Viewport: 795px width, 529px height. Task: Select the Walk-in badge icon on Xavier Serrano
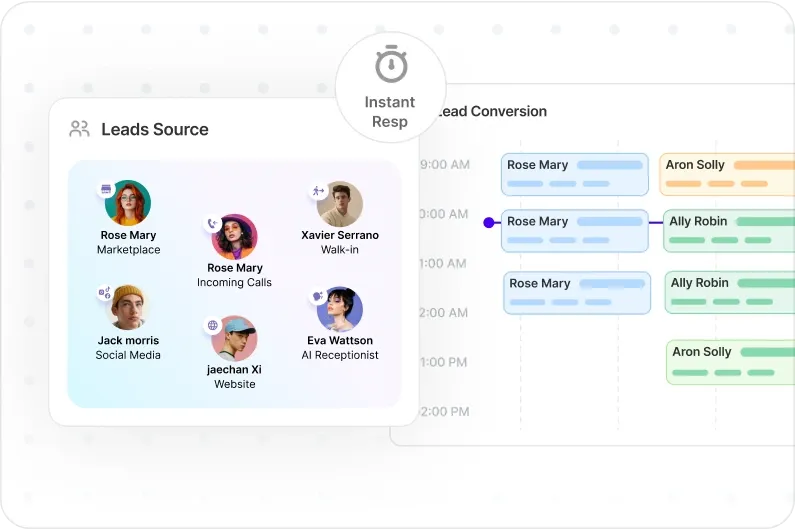pos(318,190)
